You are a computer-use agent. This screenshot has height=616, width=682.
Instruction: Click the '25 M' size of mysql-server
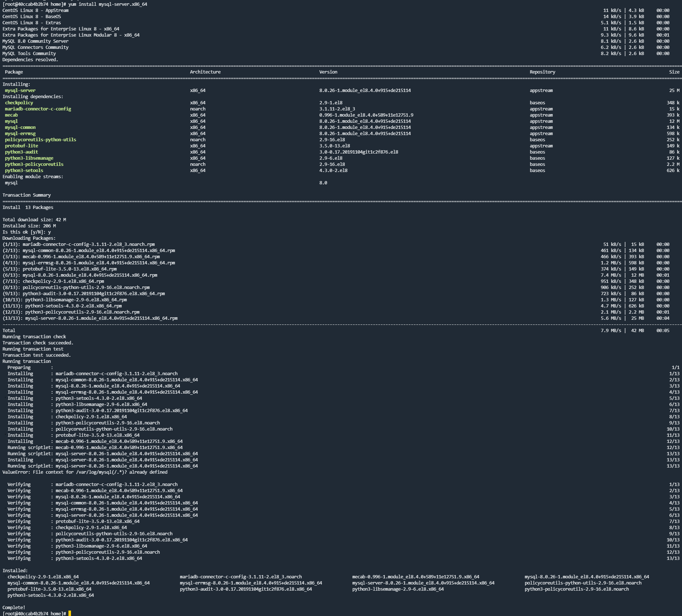click(674, 91)
